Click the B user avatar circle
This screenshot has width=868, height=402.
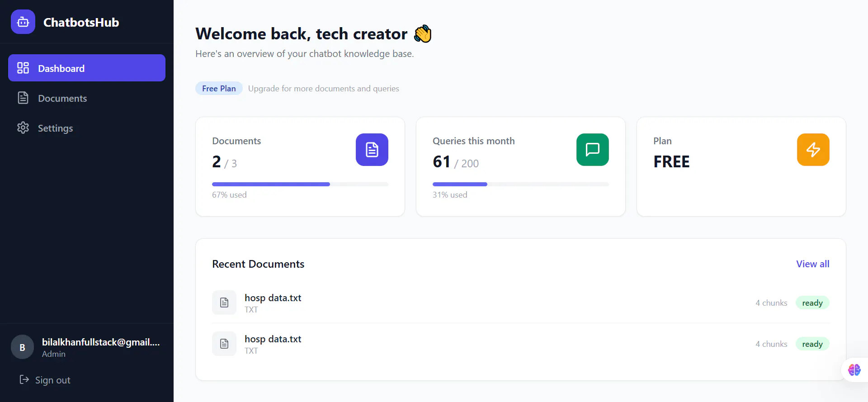pos(23,347)
